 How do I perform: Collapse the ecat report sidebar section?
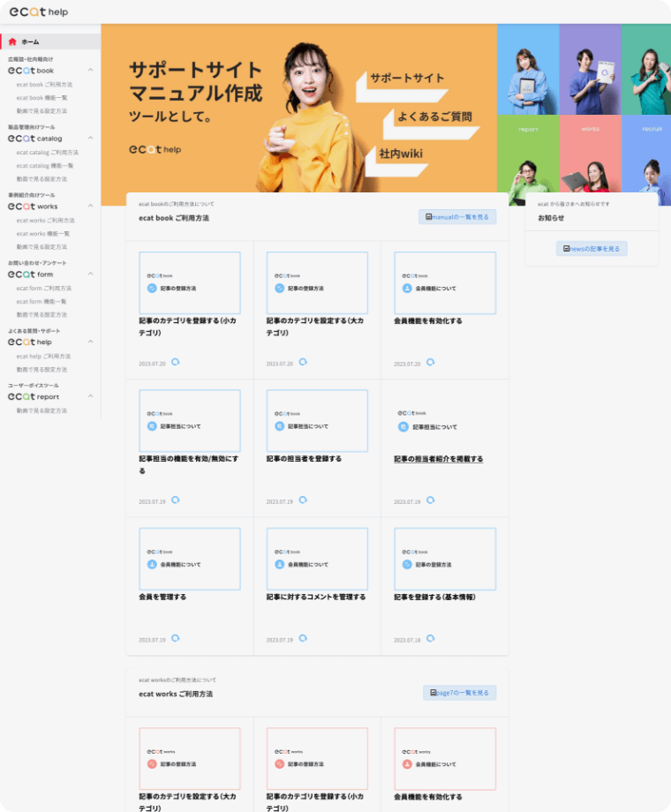(91, 396)
